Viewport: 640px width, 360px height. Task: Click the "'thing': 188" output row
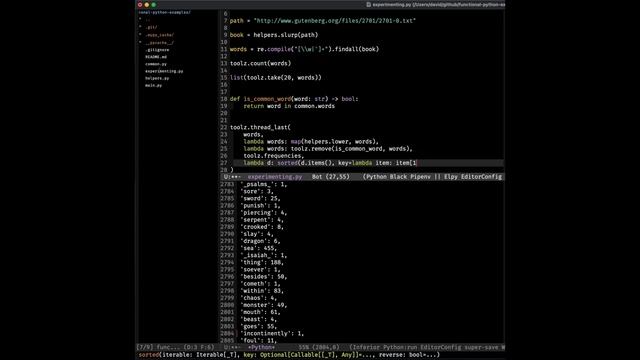pos(262,262)
